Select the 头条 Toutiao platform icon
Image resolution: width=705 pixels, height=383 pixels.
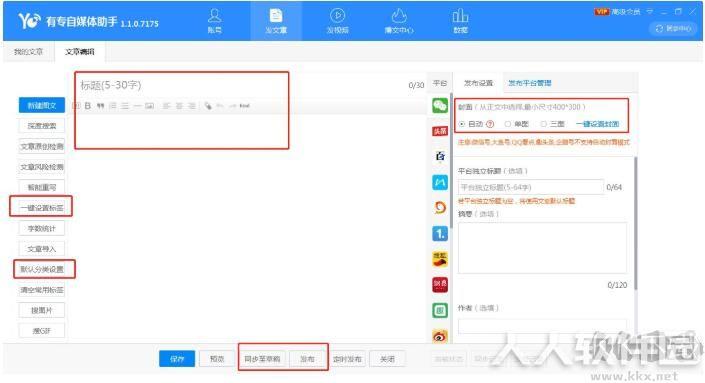pyautogui.click(x=440, y=131)
